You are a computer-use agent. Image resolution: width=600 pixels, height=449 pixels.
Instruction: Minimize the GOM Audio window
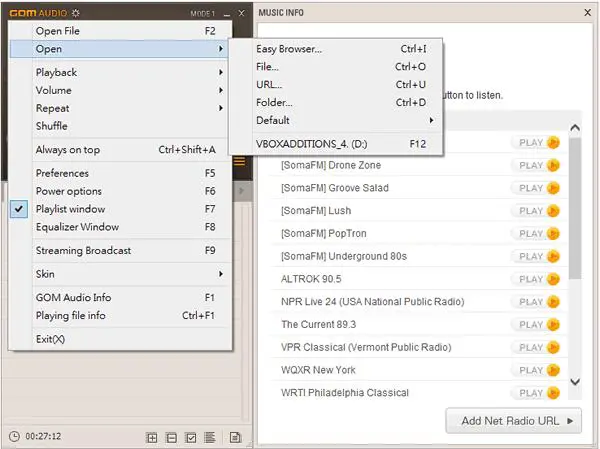point(227,14)
